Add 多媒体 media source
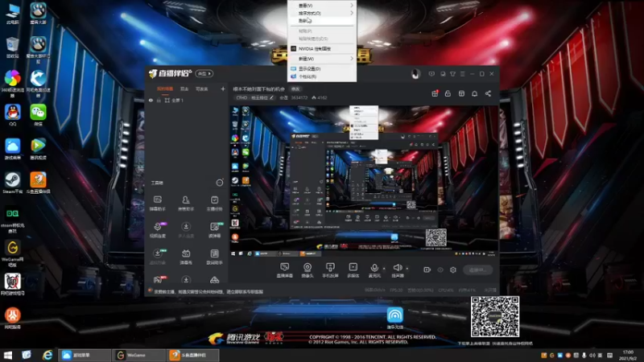 353,270
